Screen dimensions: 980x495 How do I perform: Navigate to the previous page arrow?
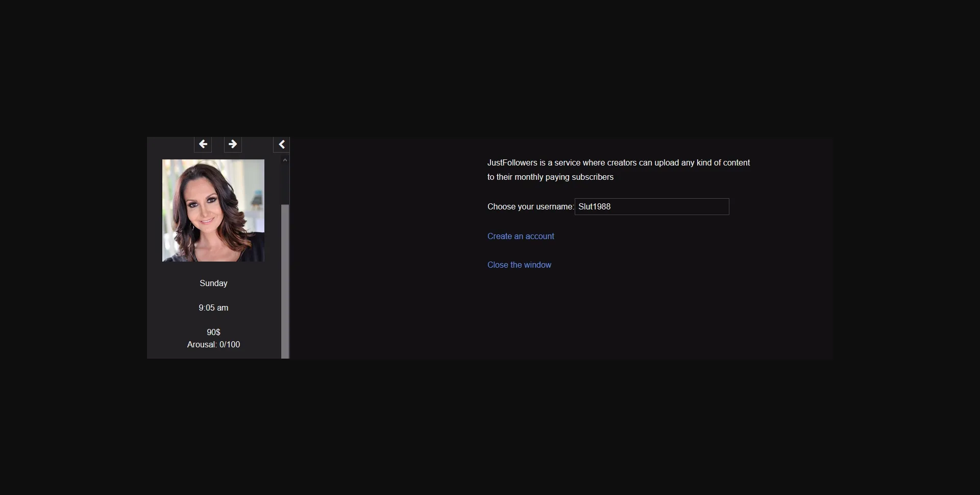(203, 144)
